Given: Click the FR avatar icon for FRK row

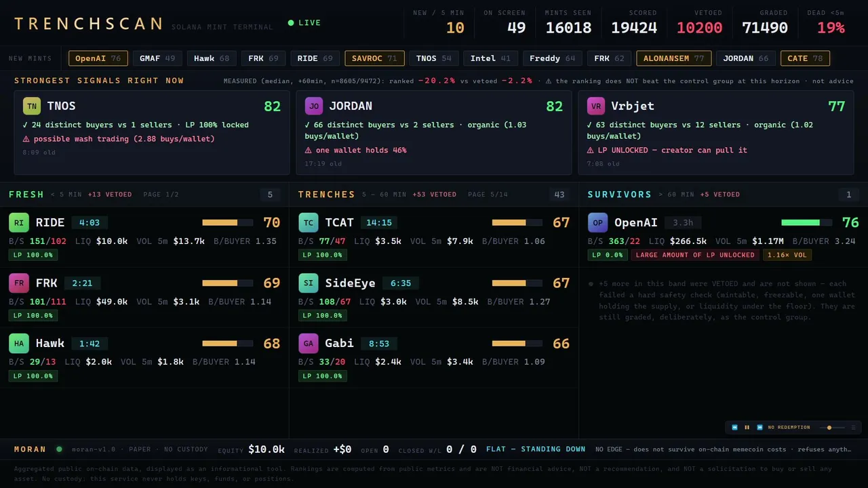Looking at the screenshot, I should (19, 283).
